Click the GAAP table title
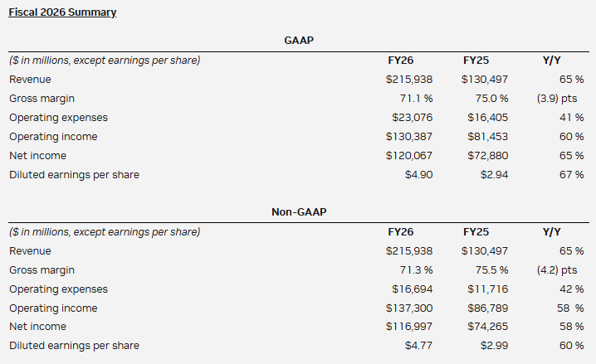This screenshot has width=596, height=364. tap(298, 38)
